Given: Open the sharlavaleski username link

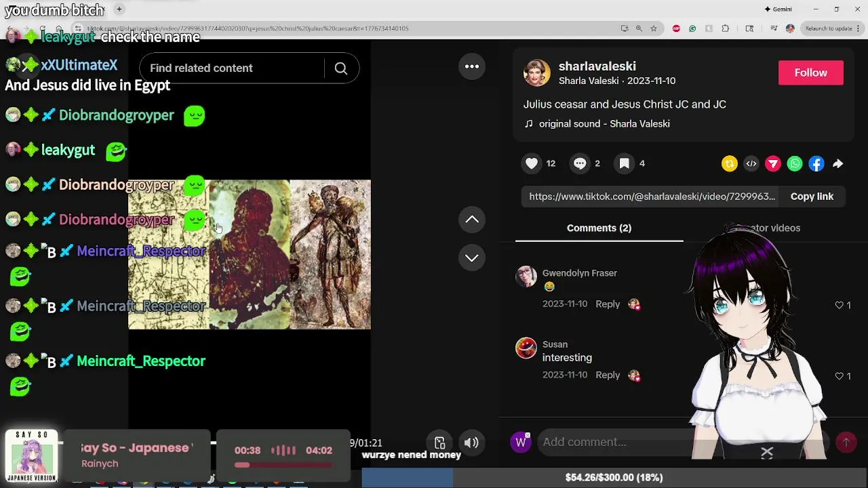Looking at the screenshot, I should (597, 66).
